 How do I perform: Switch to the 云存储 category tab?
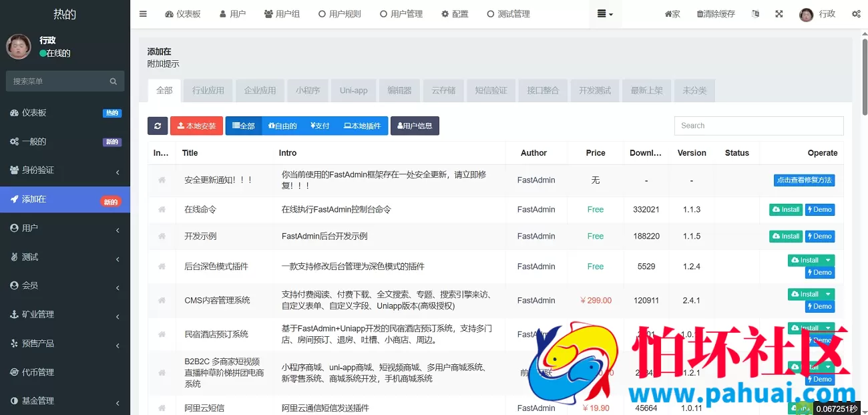tap(443, 90)
